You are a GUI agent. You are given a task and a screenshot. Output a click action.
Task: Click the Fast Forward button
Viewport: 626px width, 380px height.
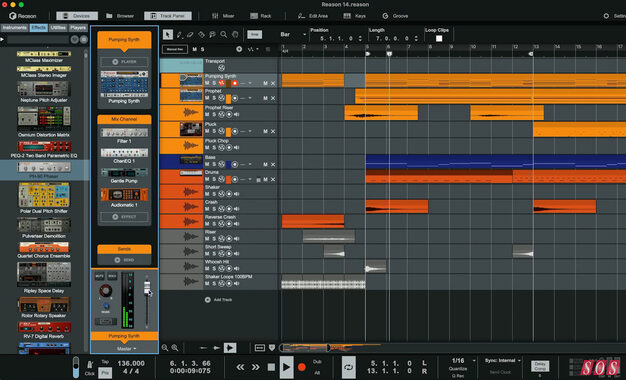[x=256, y=367]
